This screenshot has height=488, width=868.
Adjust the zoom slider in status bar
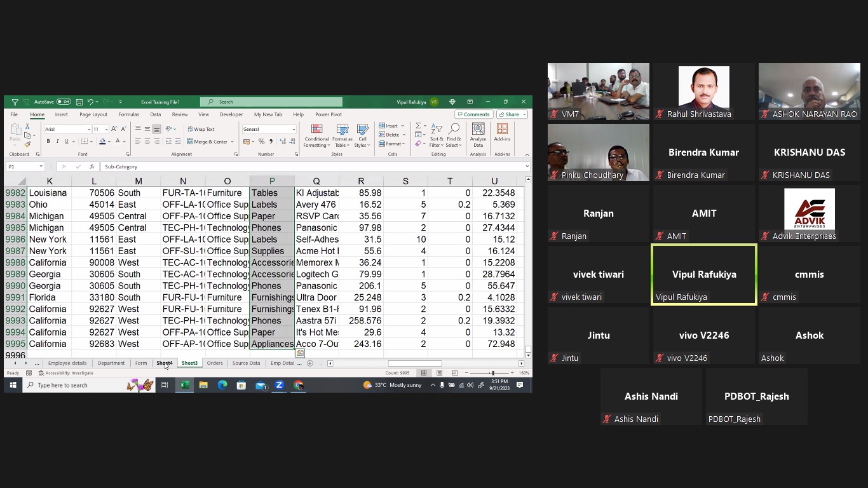pyautogui.click(x=492, y=373)
